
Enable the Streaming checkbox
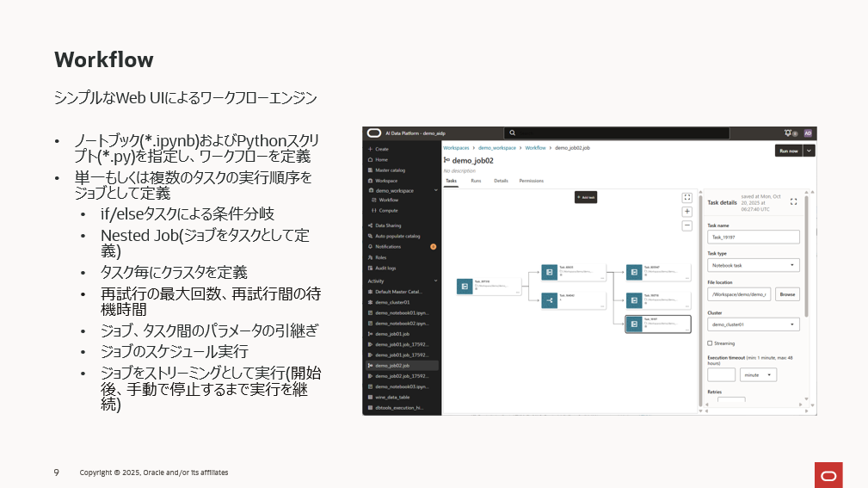click(x=710, y=343)
